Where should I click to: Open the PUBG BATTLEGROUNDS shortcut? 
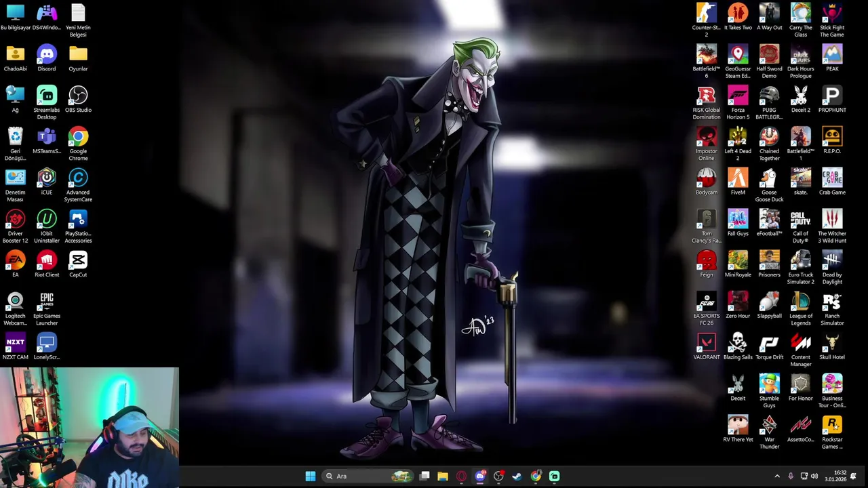(769, 96)
